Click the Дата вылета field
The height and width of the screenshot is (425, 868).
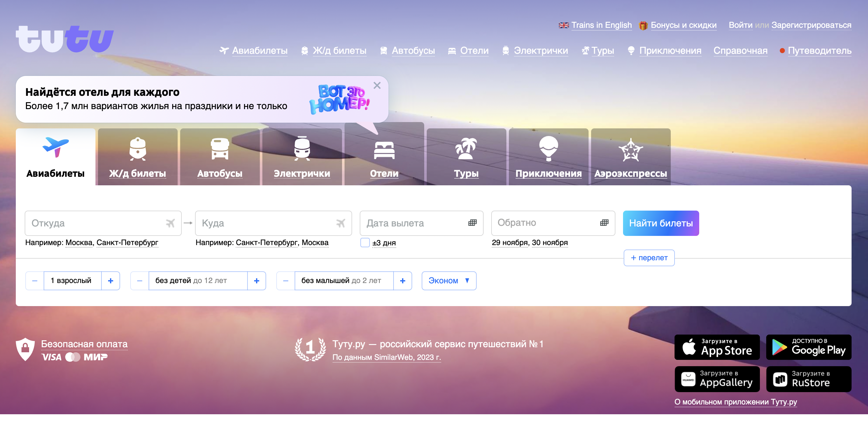click(x=422, y=223)
